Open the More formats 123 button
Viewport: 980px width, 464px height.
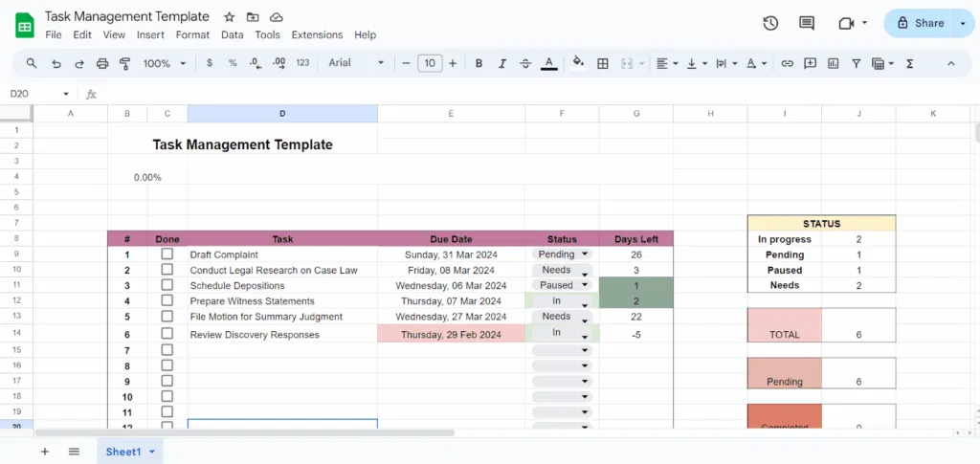(x=302, y=63)
